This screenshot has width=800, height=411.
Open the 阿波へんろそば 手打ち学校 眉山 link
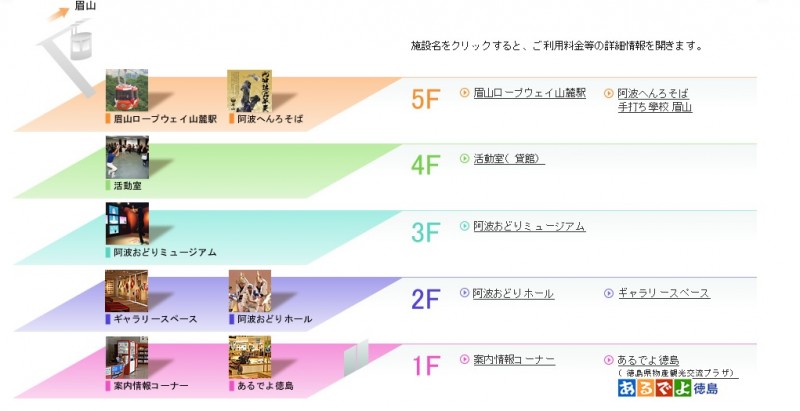tap(655, 100)
